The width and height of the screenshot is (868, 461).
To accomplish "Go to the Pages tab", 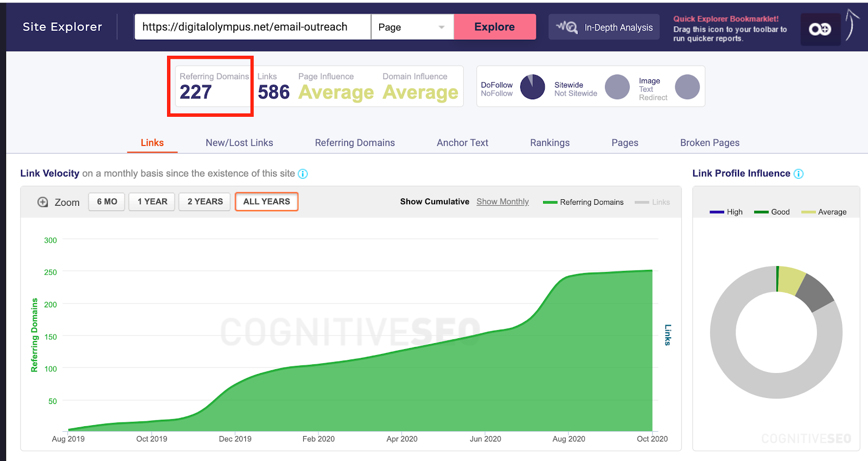I will click(x=625, y=143).
